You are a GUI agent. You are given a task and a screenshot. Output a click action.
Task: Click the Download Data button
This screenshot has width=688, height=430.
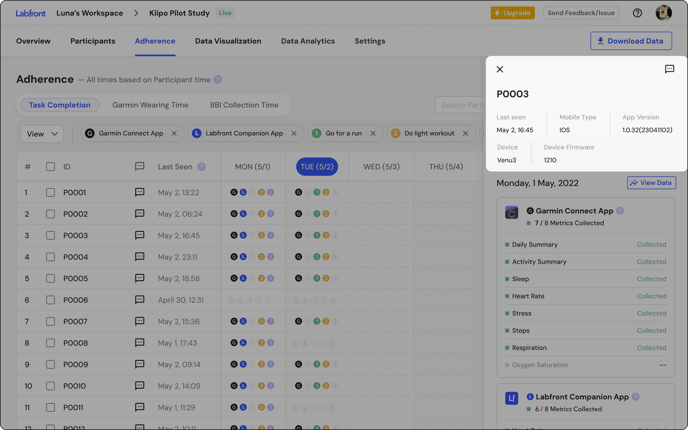point(631,41)
